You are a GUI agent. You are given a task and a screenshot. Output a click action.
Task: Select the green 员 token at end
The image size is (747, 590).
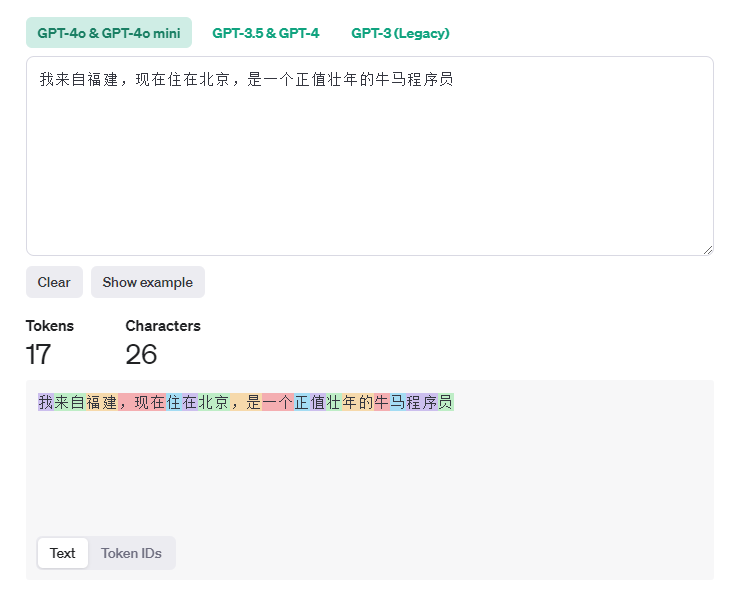coord(446,402)
